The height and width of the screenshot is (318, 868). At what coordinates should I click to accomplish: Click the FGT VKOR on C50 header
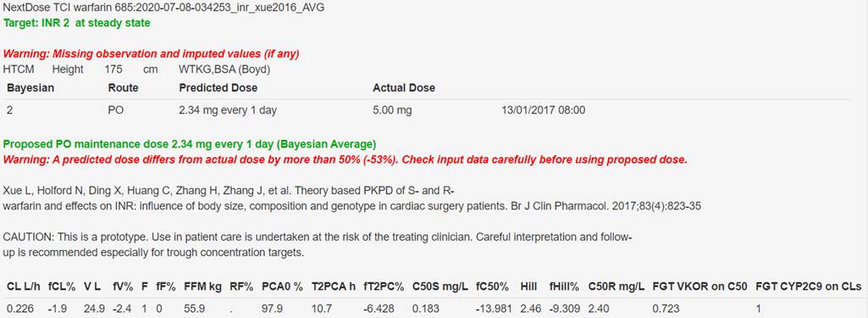click(x=700, y=287)
